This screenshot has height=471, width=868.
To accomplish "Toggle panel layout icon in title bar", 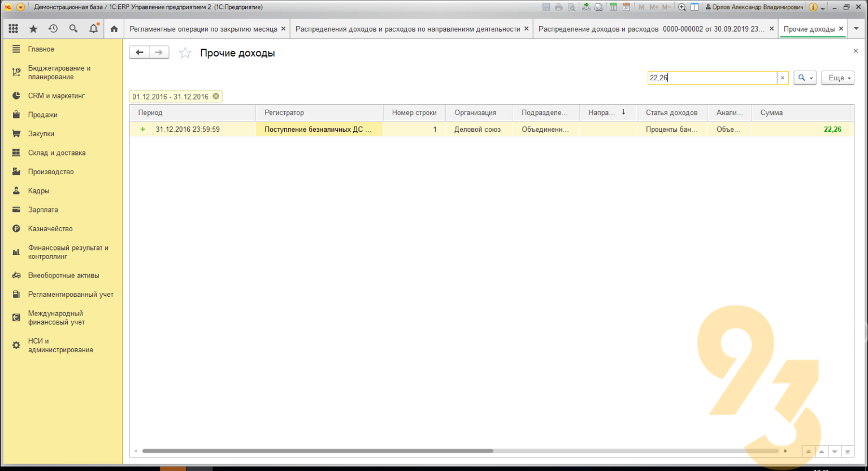I will click(x=695, y=7).
